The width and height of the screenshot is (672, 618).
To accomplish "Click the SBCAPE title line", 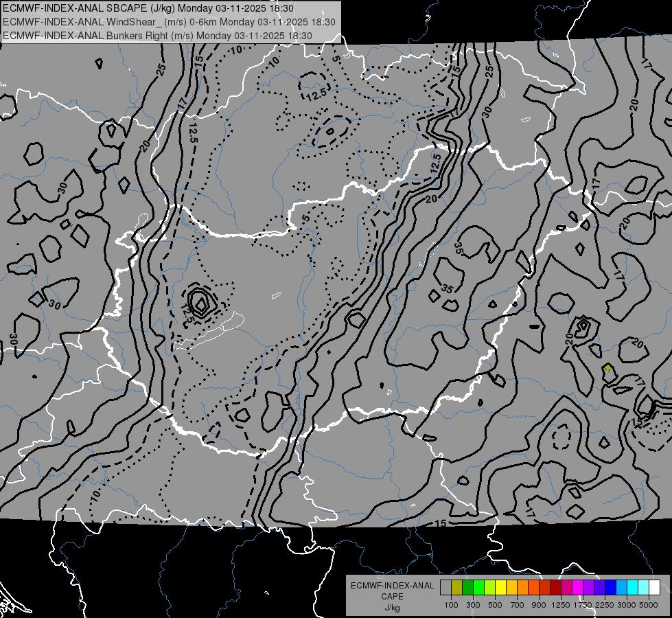I will (148, 8).
